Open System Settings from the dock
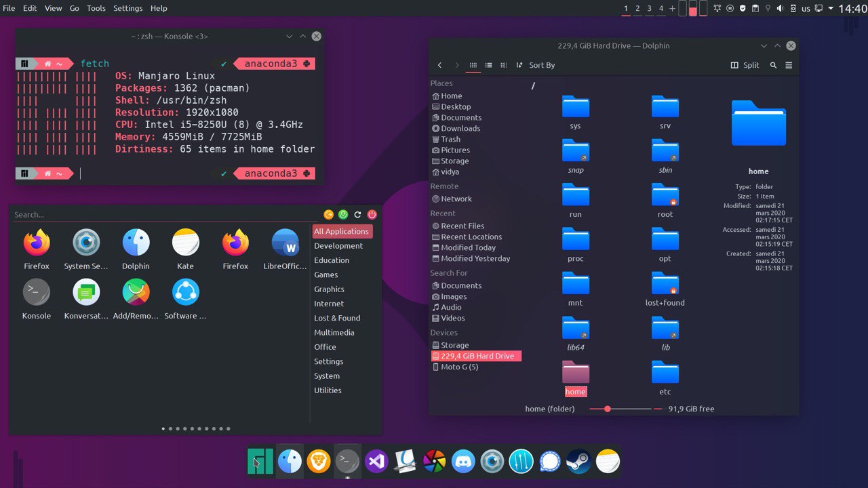 [492, 462]
